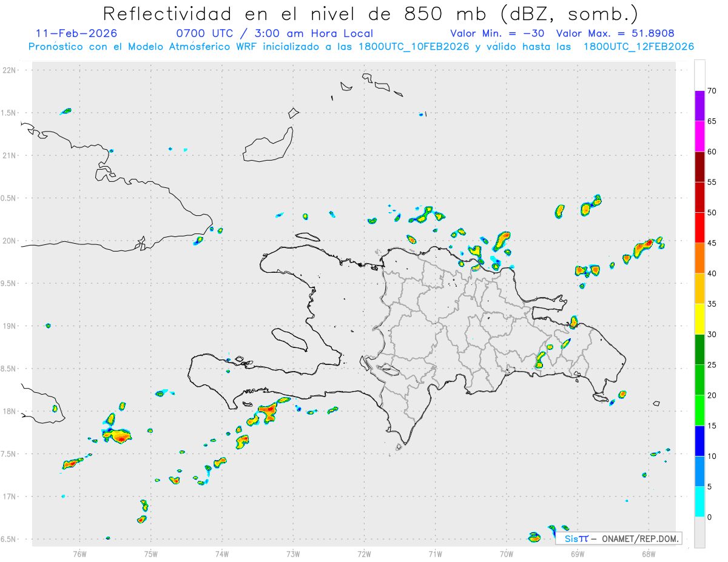Click longitude label '69W'

(x=578, y=554)
